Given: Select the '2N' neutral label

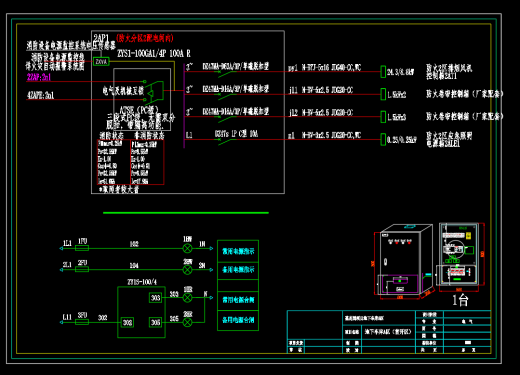Looking at the screenshot, I should tap(202, 265).
